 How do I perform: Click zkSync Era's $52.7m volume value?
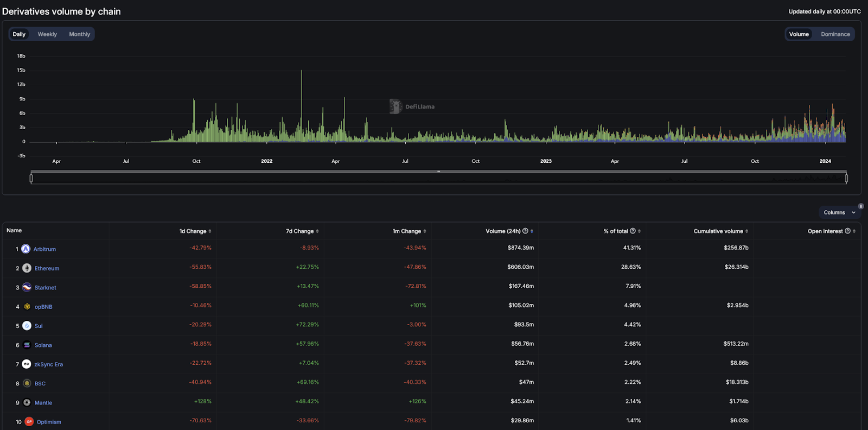pos(524,363)
